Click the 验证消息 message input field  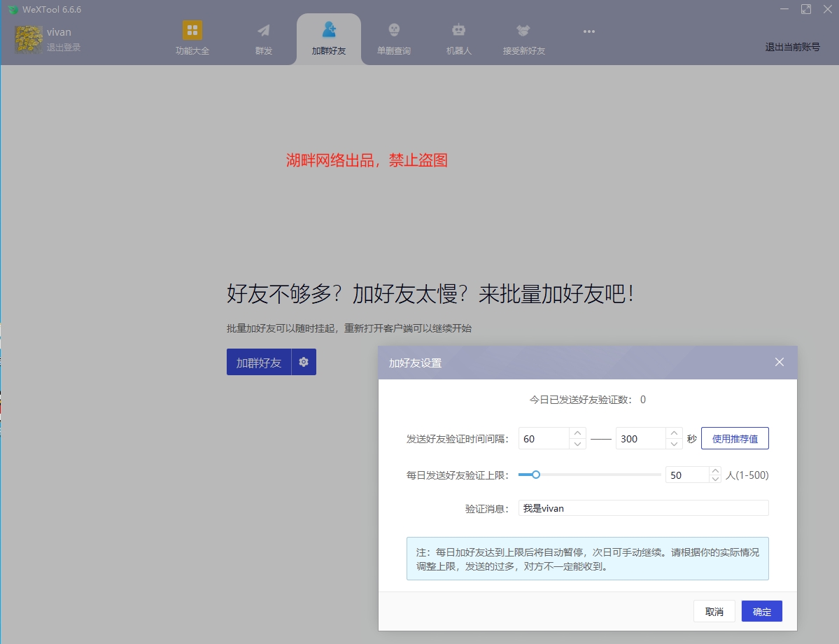pos(642,507)
